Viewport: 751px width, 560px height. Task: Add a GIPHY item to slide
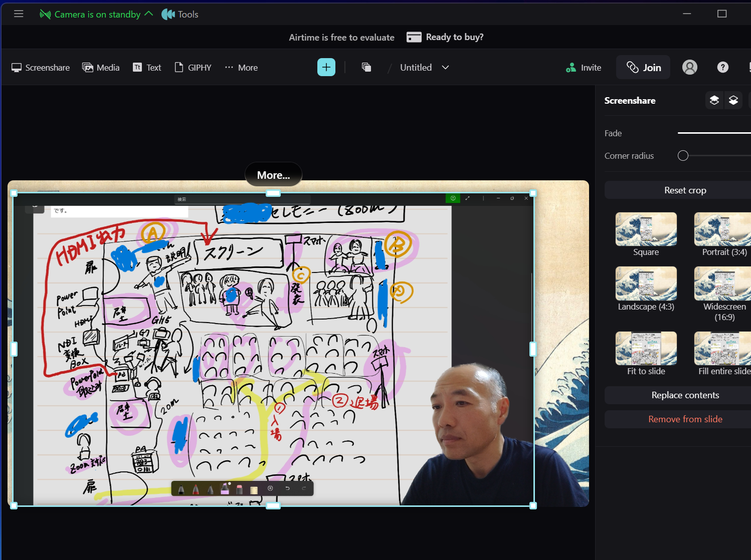click(193, 68)
